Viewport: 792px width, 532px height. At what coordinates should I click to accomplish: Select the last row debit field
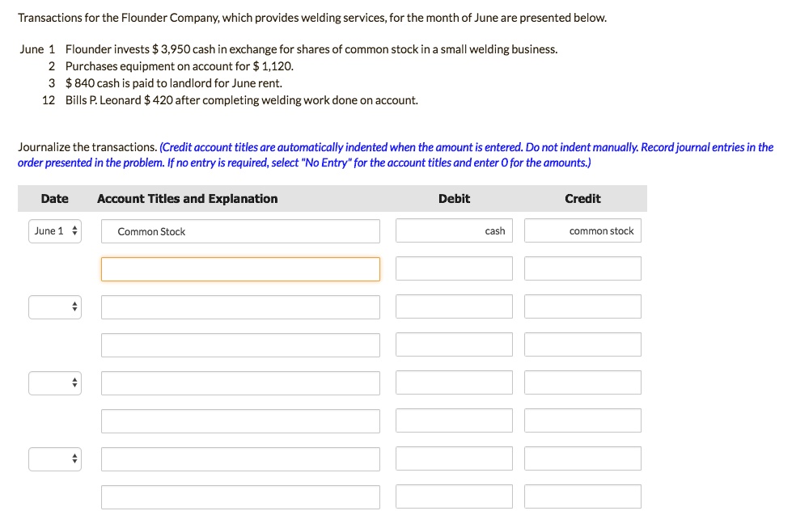click(454, 496)
